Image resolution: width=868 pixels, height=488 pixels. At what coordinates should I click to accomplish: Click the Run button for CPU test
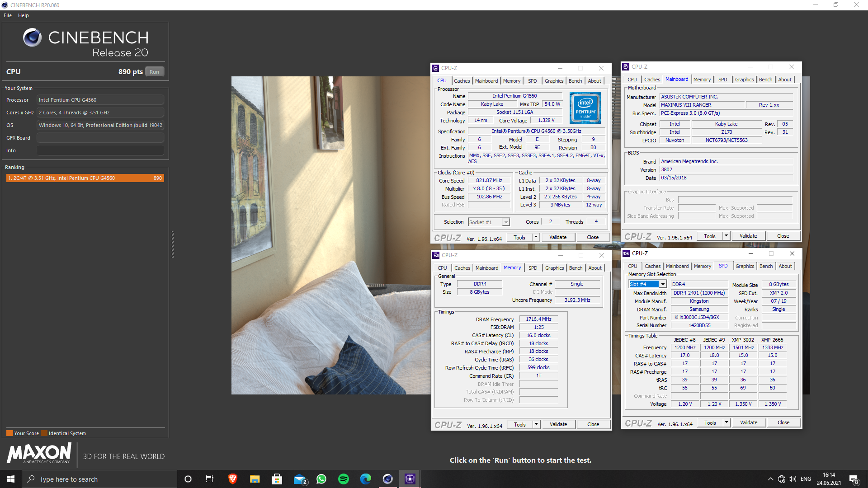[x=155, y=72]
